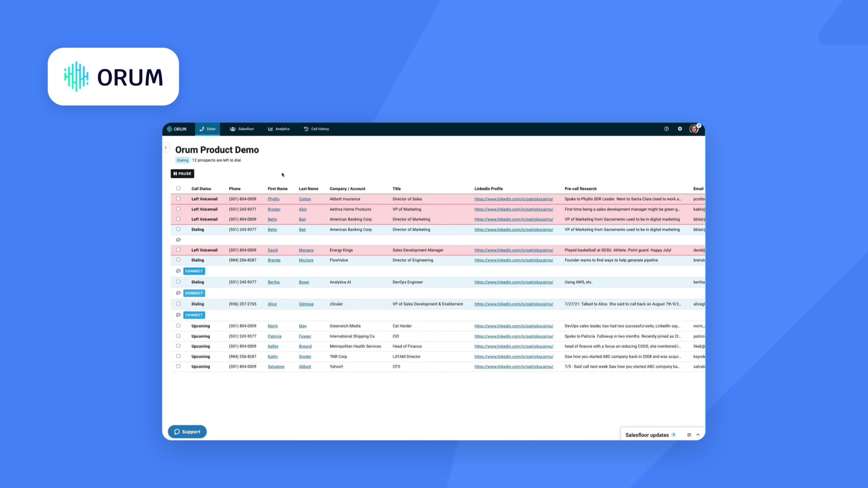868x488 pixels.
Task: Click the Dialing status badge under the title
Action: (x=183, y=160)
